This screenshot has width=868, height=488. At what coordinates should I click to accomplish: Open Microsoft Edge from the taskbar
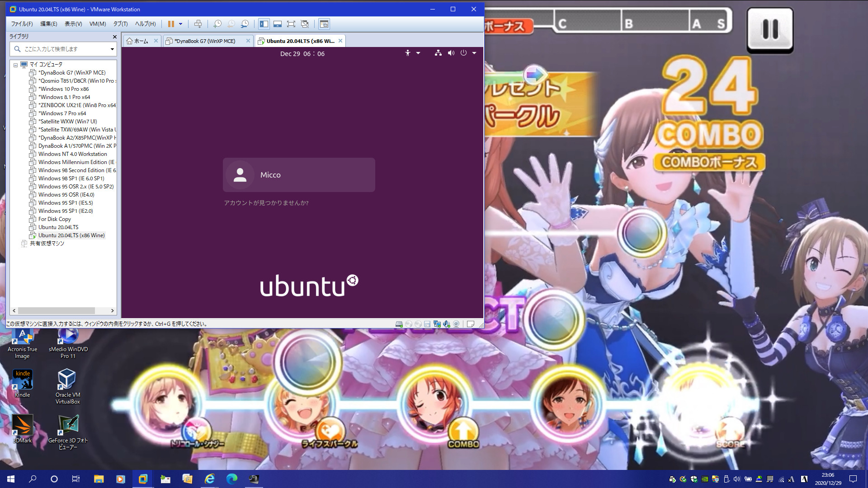[231, 479]
